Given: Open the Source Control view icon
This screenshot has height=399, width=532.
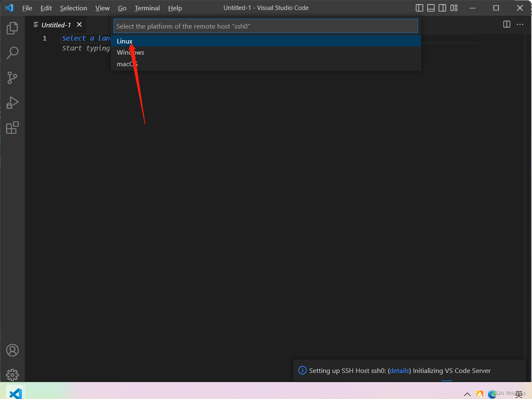Looking at the screenshot, I should coord(12,78).
